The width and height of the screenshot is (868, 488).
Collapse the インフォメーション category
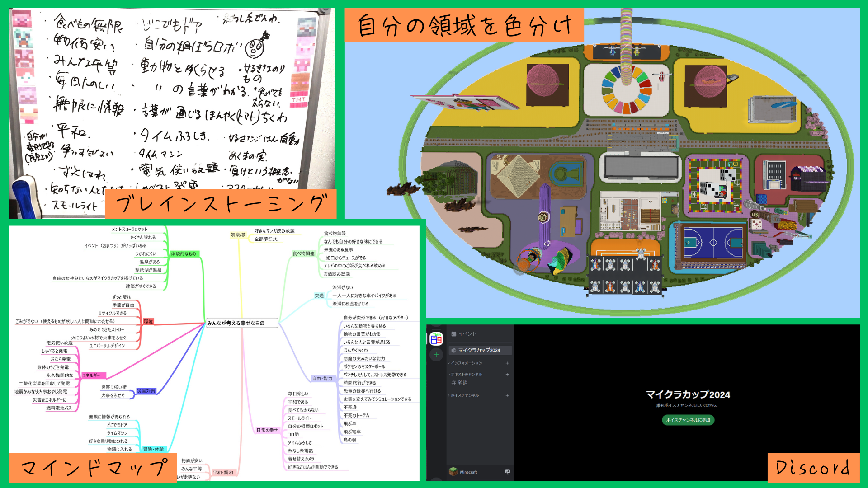465,363
